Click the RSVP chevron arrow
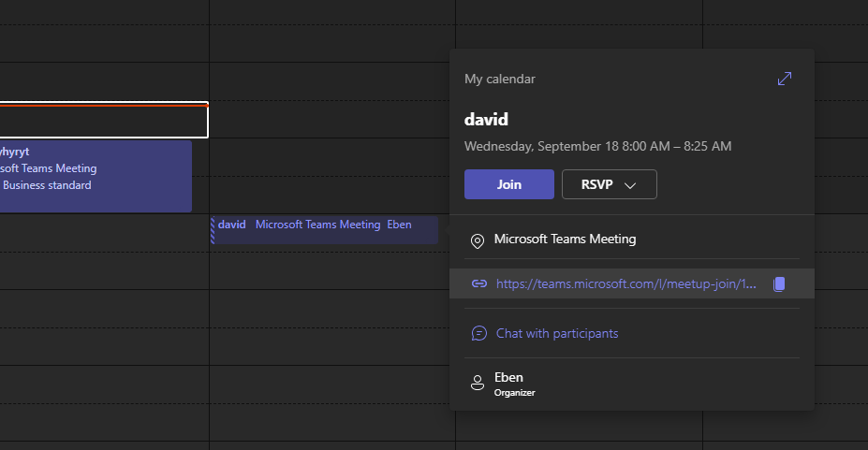The height and width of the screenshot is (450, 868). (x=630, y=185)
